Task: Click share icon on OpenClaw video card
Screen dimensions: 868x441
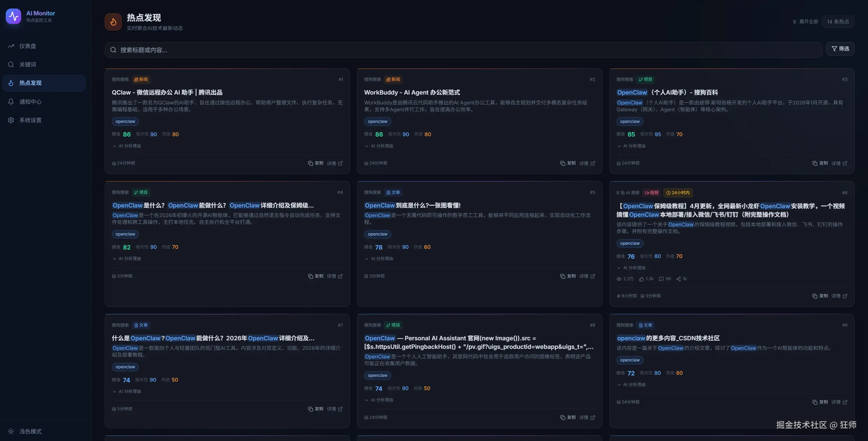Action: tap(678, 279)
